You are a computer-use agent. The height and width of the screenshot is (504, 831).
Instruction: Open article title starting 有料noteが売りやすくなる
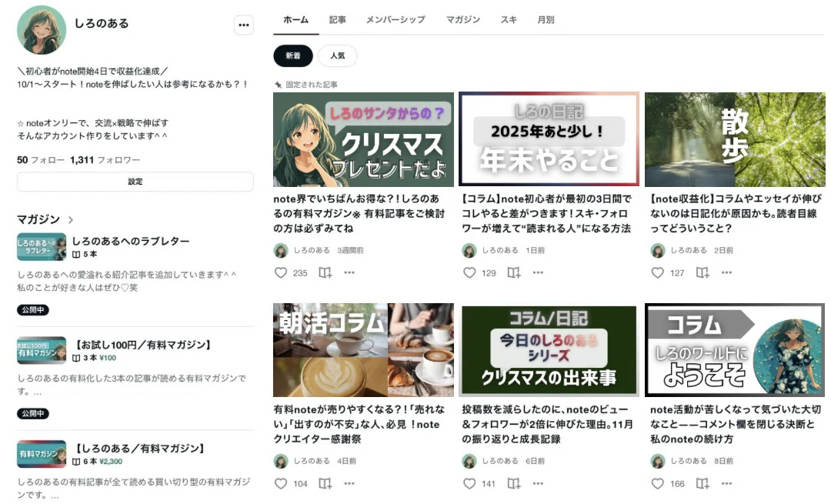coord(359,424)
